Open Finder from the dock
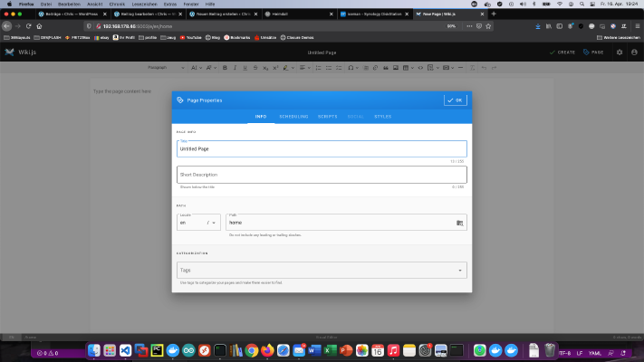Screen dimensions: 644x362 (93, 350)
